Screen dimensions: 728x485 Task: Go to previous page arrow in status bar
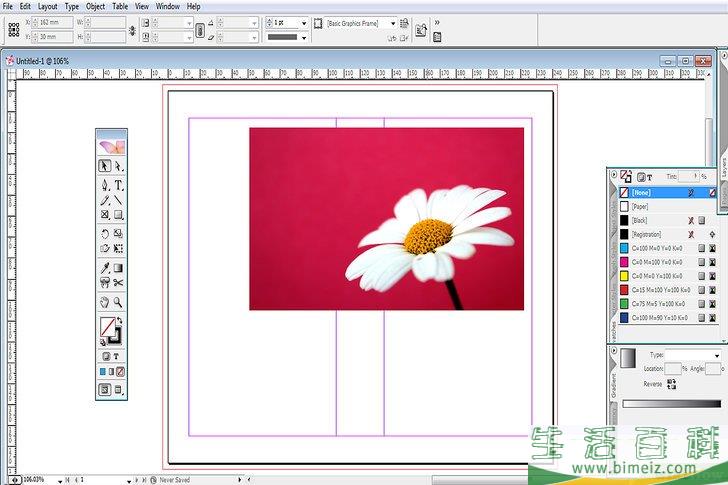point(76,480)
